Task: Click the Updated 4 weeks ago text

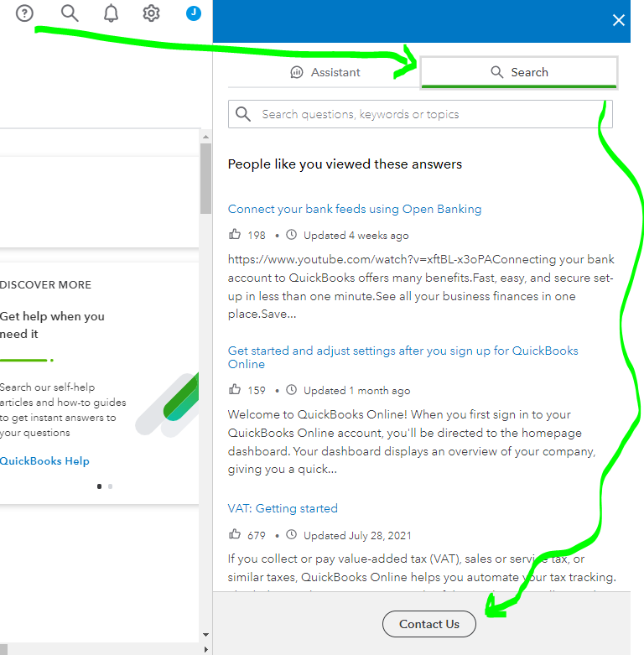Action: click(356, 236)
